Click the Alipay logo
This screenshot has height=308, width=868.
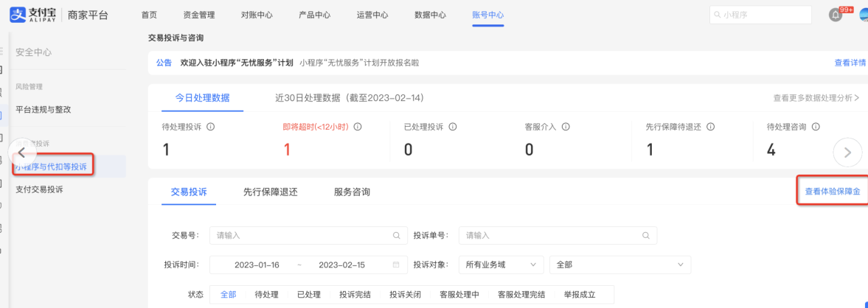click(x=32, y=15)
